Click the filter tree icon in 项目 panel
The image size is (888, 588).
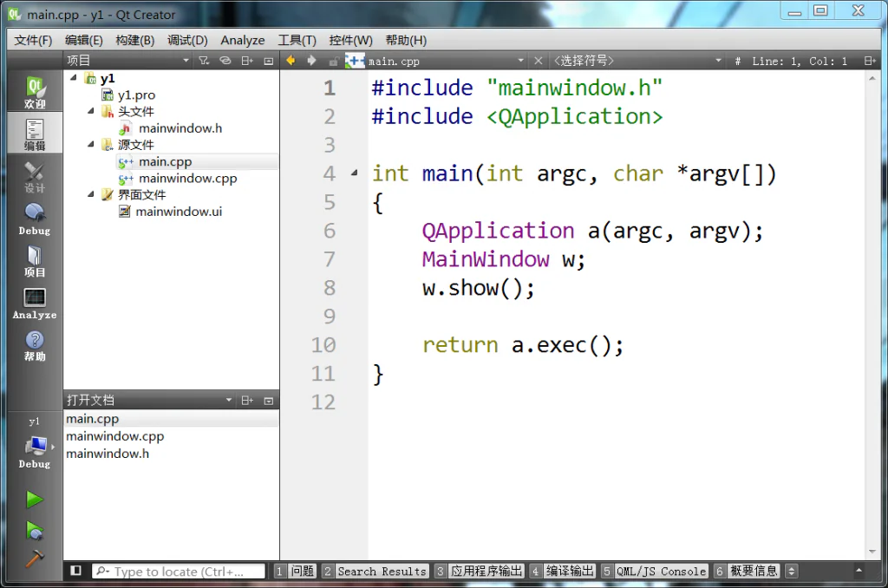point(204,61)
